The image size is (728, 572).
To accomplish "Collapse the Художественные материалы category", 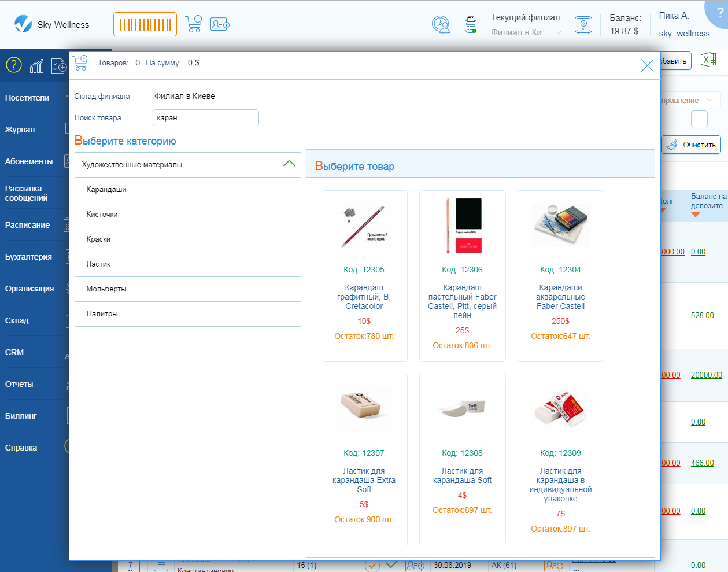I will [289, 164].
